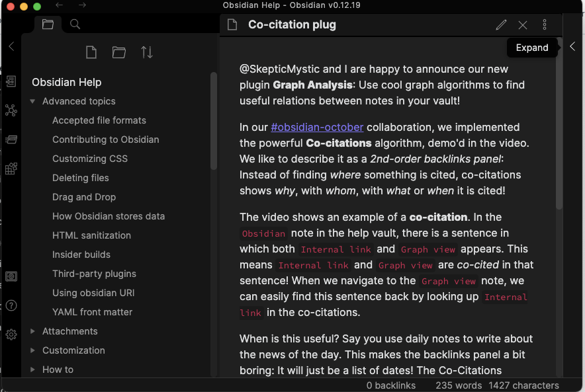Open settings gear icon
585x392 pixels.
[x=11, y=334]
